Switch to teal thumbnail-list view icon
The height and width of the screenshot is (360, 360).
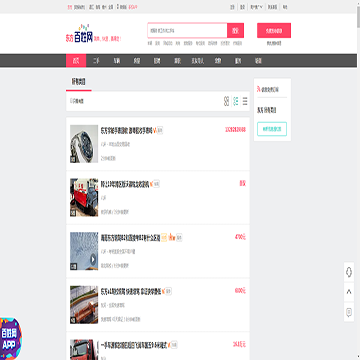pyautogui.click(x=236, y=101)
